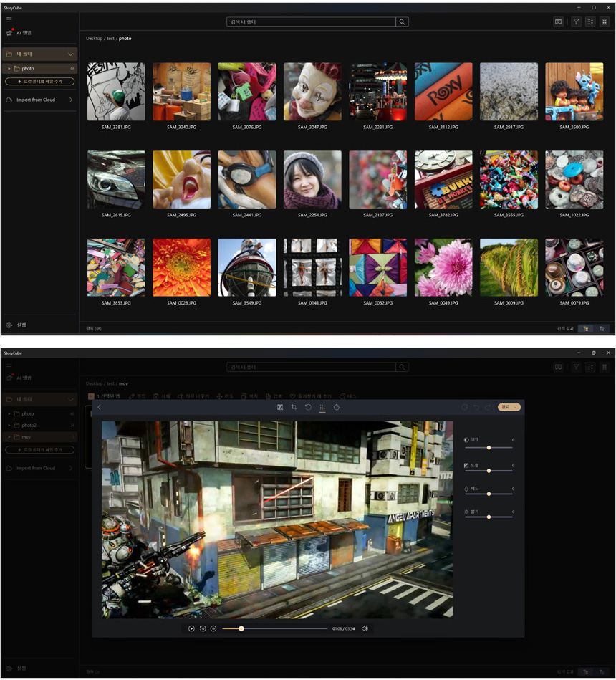Open the hamburger menu in the top window
This screenshot has height=680, width=616.
[9, 19]
